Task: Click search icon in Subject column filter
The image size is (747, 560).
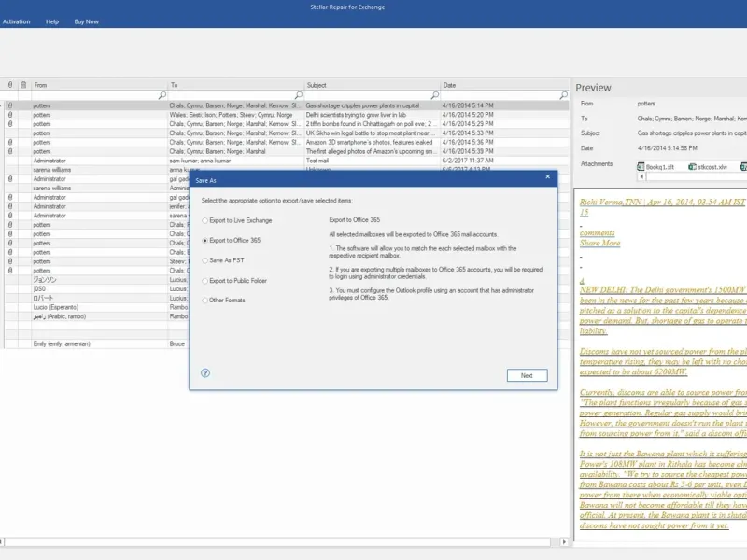Action: click(x=435, y=95)
